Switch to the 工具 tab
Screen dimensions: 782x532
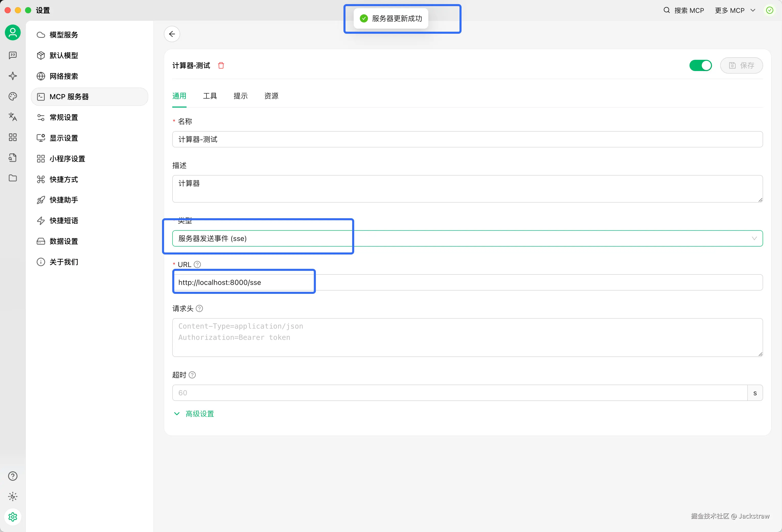[x=210, y=96]
